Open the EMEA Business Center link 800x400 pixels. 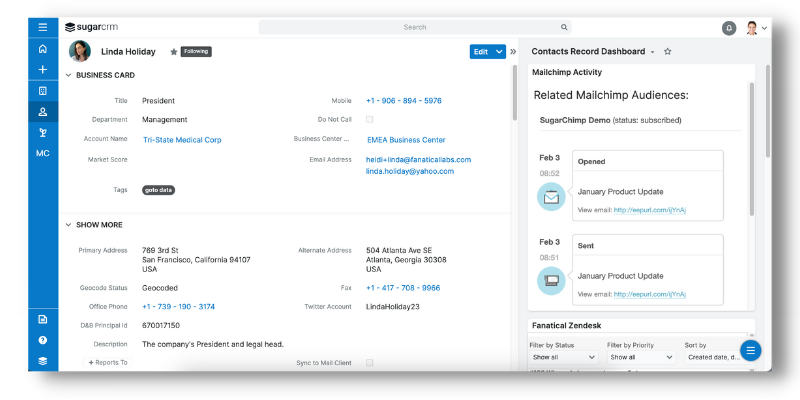[406, 140]
